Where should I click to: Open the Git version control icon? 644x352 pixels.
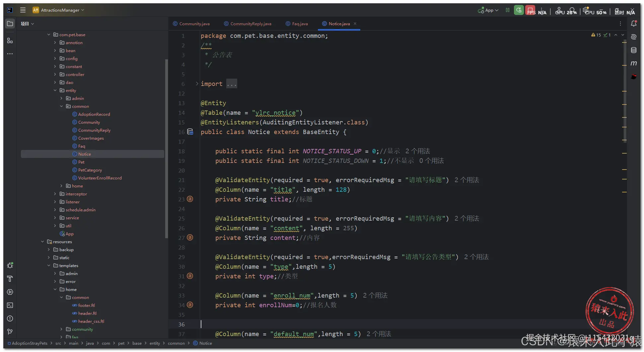click(10, 332)
